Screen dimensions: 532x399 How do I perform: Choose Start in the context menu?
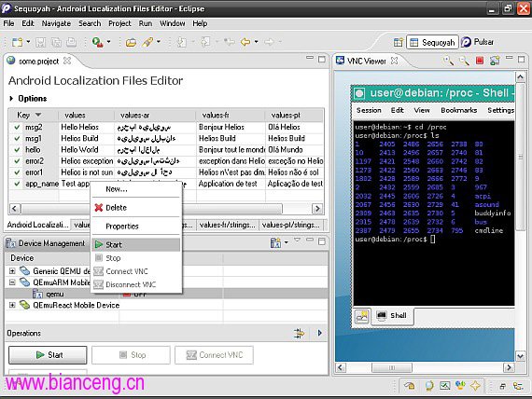point(136,244)
